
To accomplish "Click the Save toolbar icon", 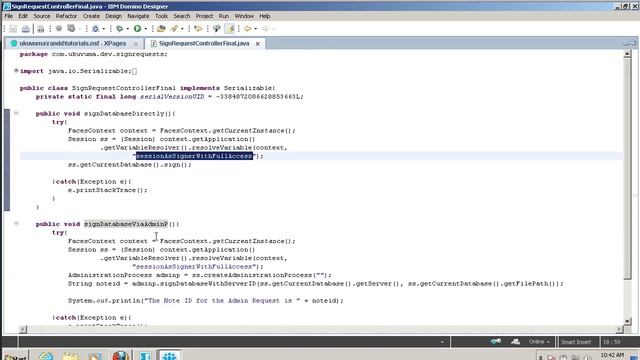I will coord(13,29).
